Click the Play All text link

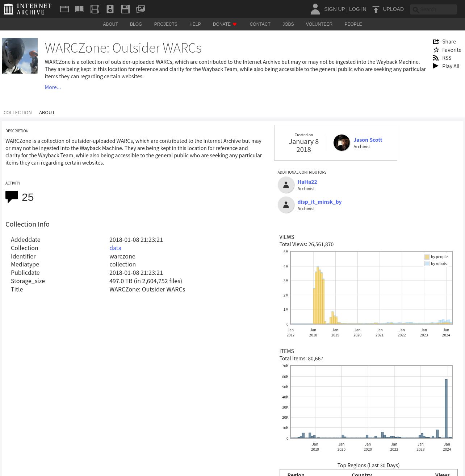[x=451, y=66]
